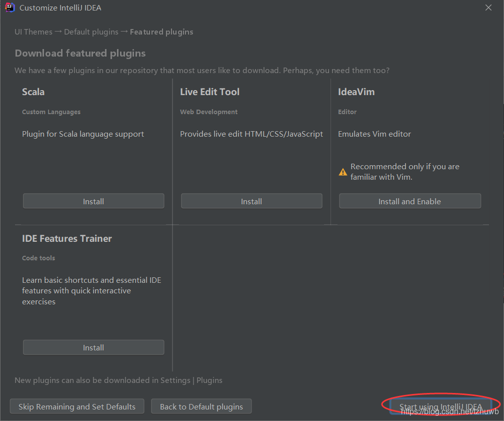This screenshot has width=504, height=421.
Task: Click the Download featured plugins heading
Action: coord(80,53)
